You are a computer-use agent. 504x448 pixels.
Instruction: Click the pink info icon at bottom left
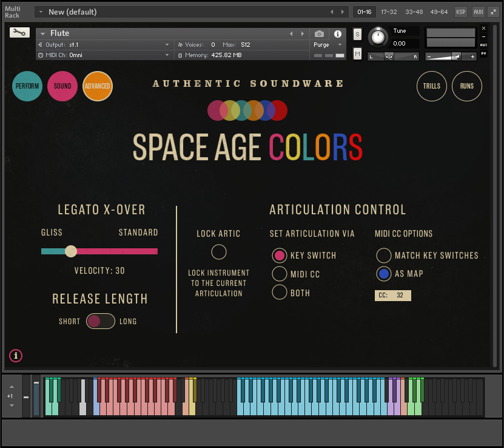(16, 356)
